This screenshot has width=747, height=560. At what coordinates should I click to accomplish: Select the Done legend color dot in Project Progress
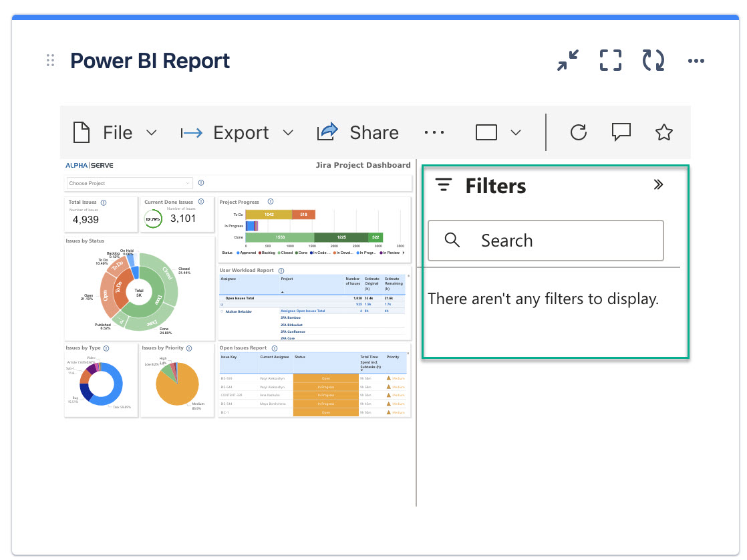[295, 253]
